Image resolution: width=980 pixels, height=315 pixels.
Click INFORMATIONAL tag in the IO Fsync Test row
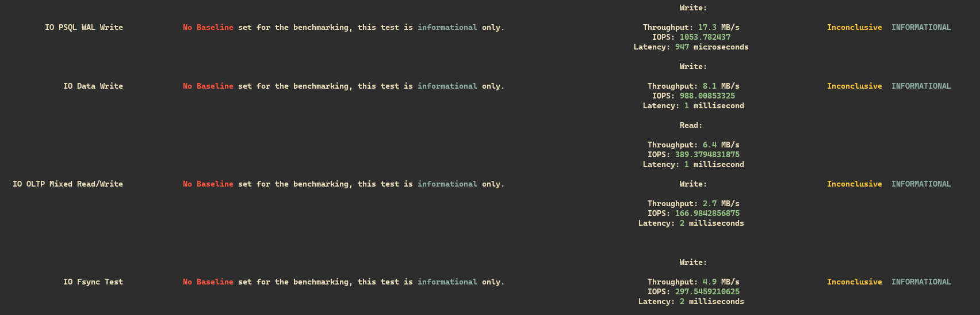click(x=921, y=282)
